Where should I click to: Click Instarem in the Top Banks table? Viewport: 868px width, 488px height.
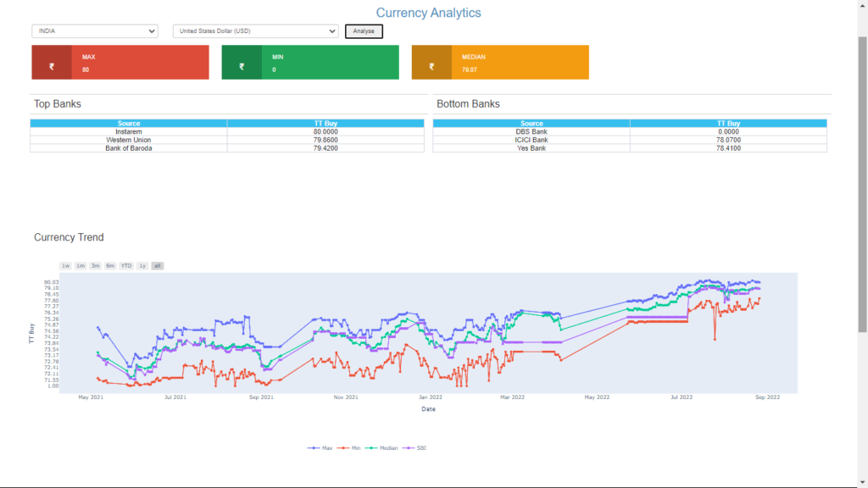pos(127,132)
